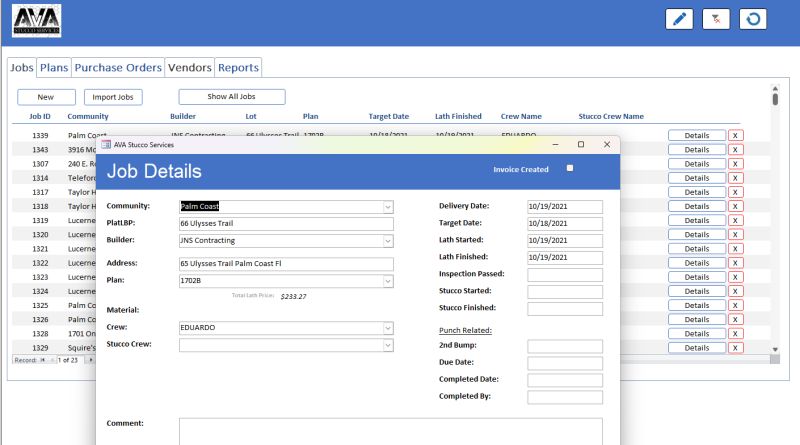This screenshot has width=800, height=445.
Task: Delete job 1322 with X button
Action: pos(735,263)
